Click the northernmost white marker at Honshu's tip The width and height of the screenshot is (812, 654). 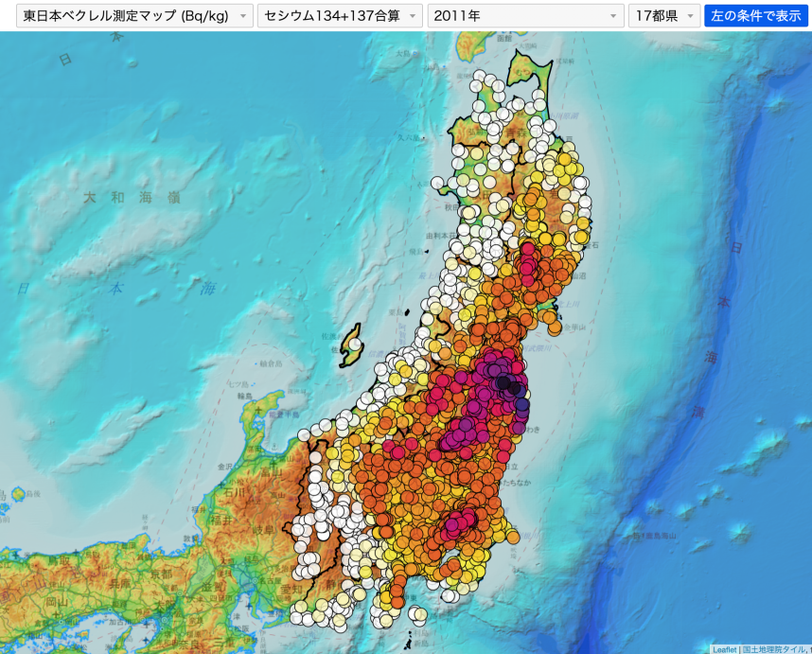(480, 76)
